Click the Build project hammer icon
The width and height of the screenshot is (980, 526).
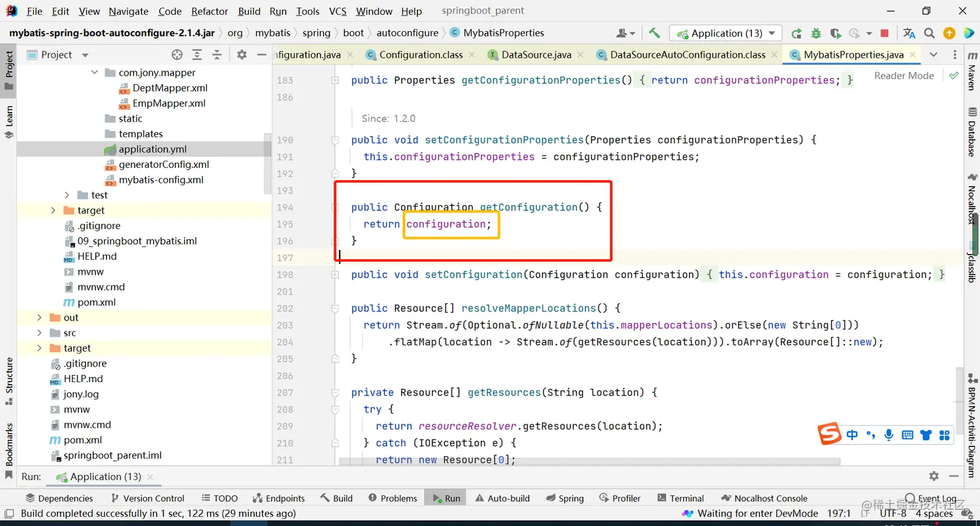655,33
